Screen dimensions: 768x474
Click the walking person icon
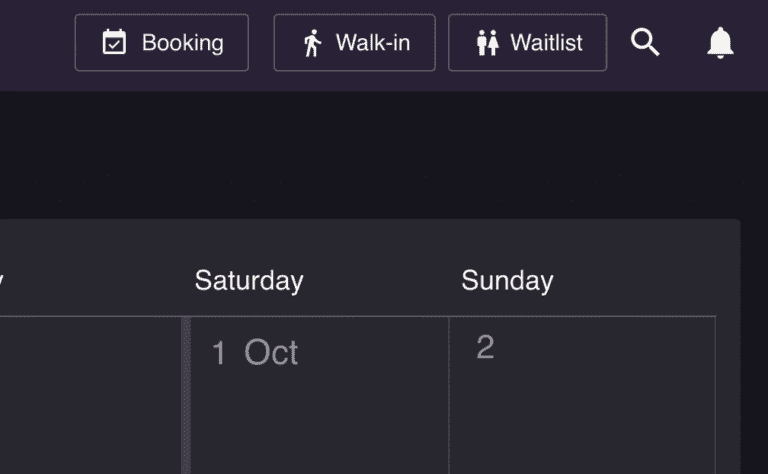(x=312, y=43)
